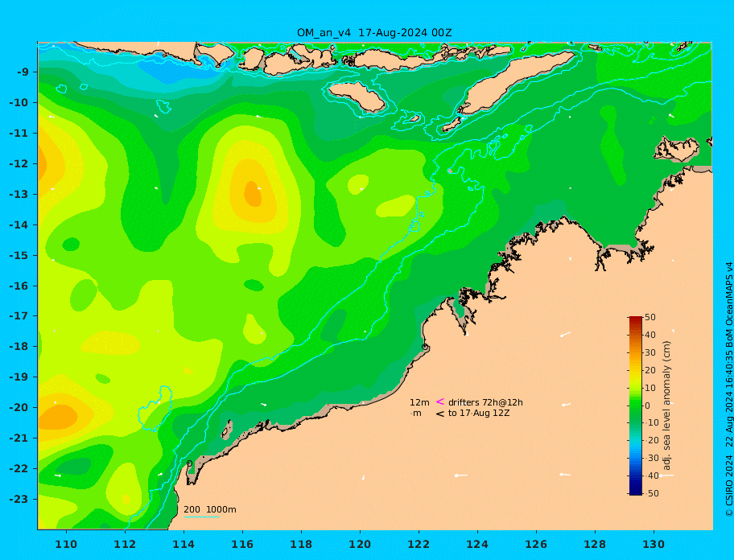The width and height of the screenshot is (734, 560).
Task: Click latitude axis label -14
Action: click(19, 225)
